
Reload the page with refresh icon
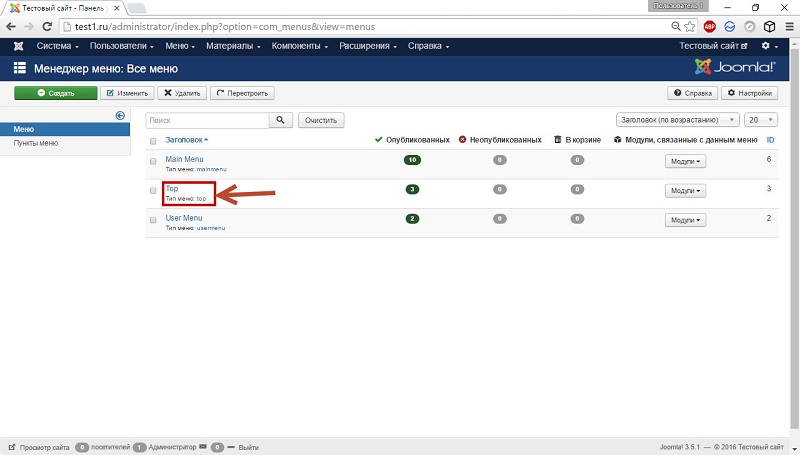[x=47, y=27]
